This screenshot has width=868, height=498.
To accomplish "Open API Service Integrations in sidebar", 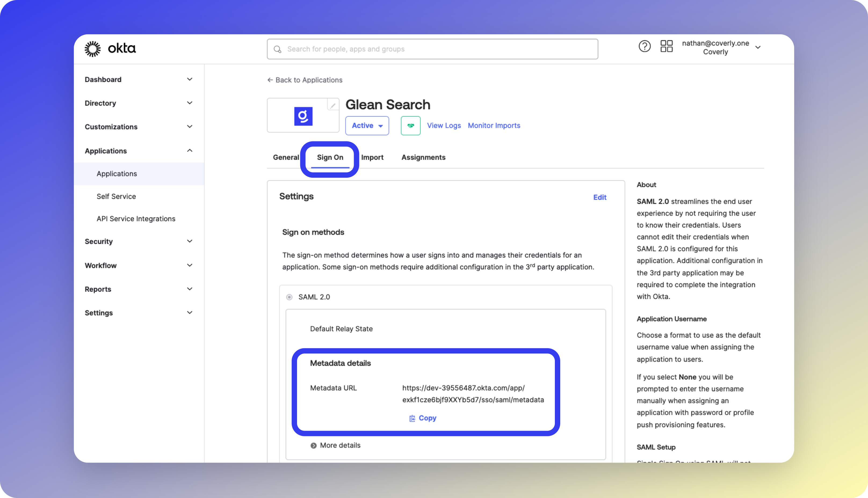I will (136, 219).
